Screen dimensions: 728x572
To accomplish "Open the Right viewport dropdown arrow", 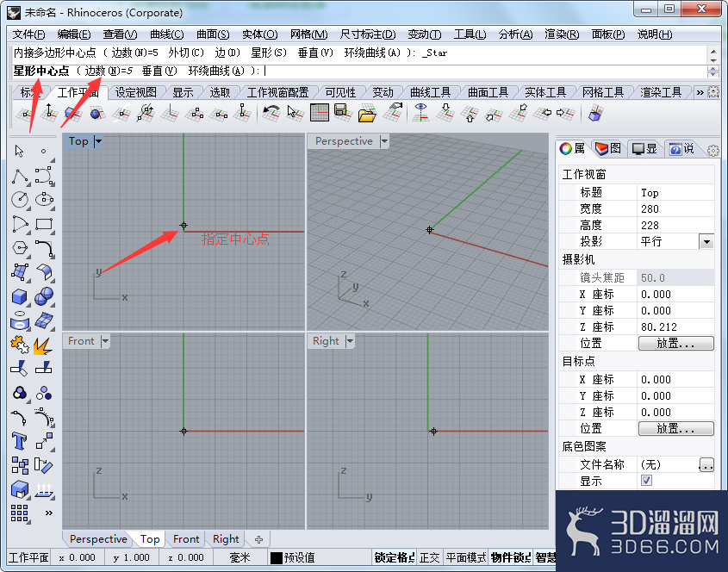I will [x=350, y=341].
